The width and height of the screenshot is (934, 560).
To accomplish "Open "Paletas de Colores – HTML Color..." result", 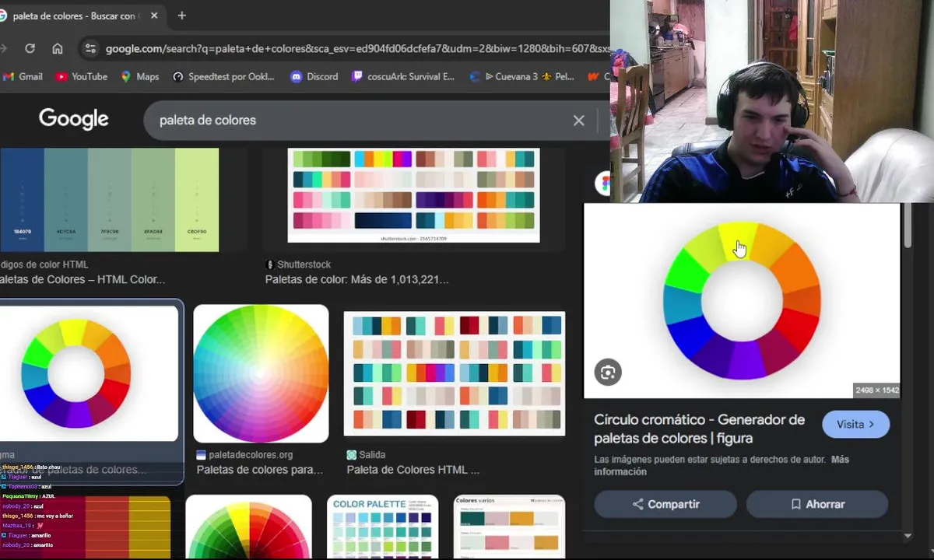I will tap(83, 279).
